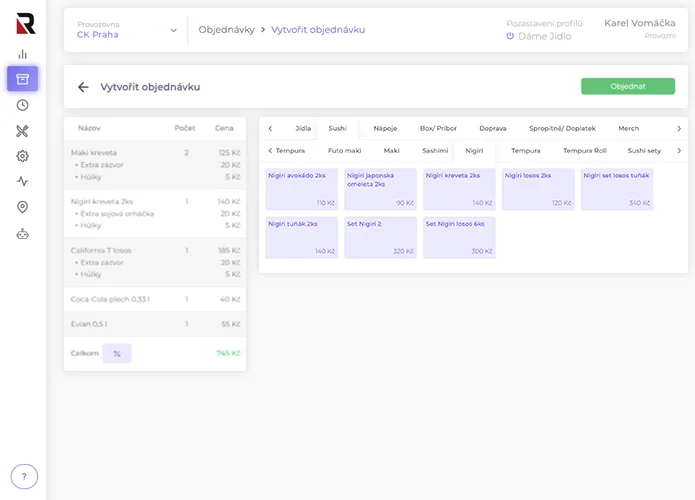Open the statistics bar chart sidebar icon
The height and width of the screenshot is (500, 695).
22,54
